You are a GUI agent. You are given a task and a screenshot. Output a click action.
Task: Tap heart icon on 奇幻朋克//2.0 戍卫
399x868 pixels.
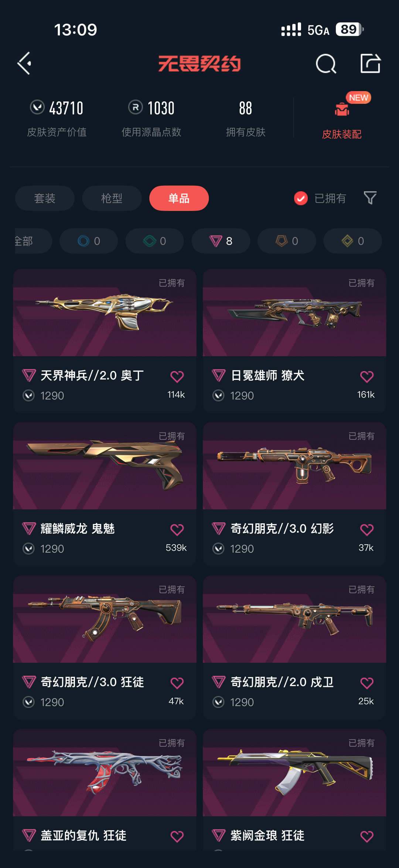[x=367, y=683]
